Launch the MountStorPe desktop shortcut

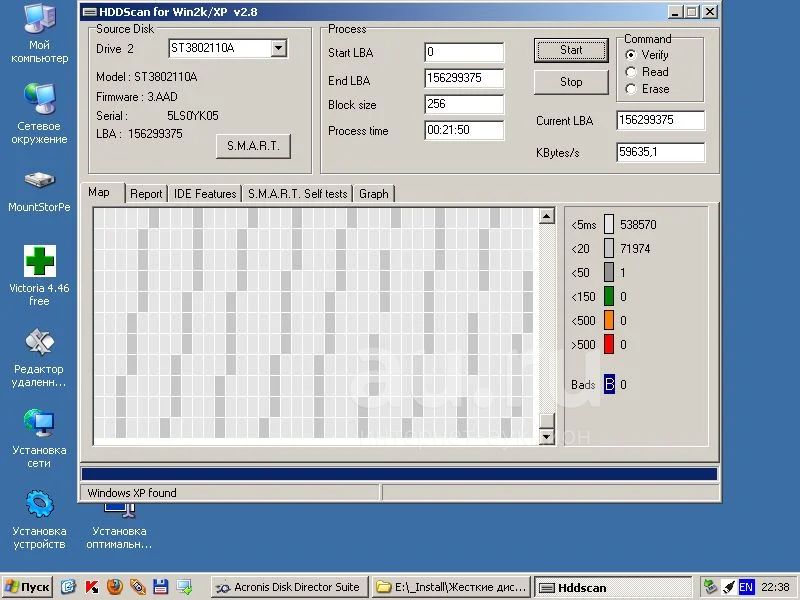39,190
